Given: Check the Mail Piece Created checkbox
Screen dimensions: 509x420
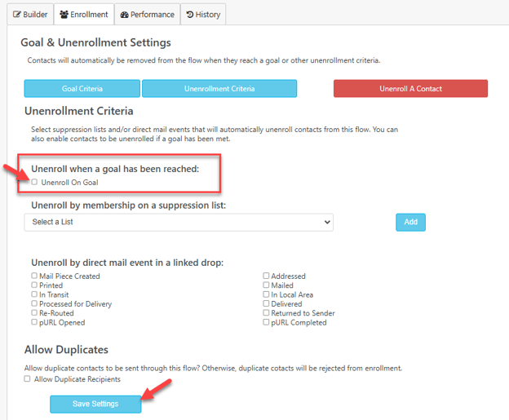Looking at the screenshot, I should tap(34, 276).
